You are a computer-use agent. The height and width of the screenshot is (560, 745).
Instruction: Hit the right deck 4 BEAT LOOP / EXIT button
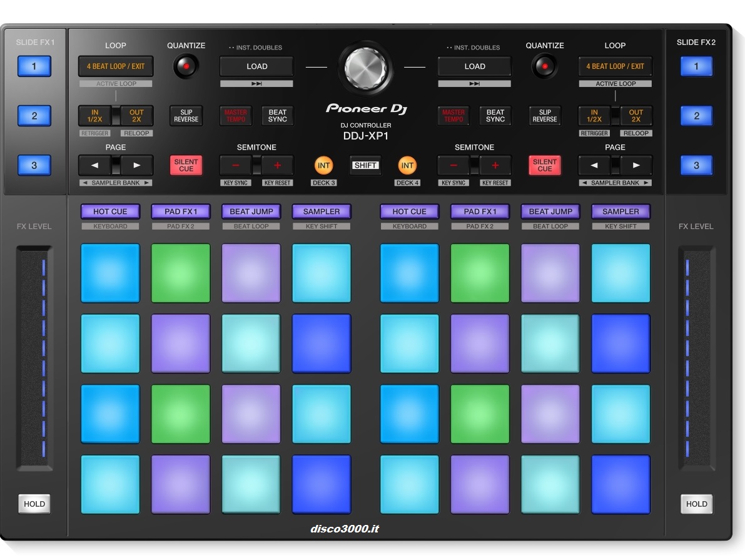tap(616, 66)
